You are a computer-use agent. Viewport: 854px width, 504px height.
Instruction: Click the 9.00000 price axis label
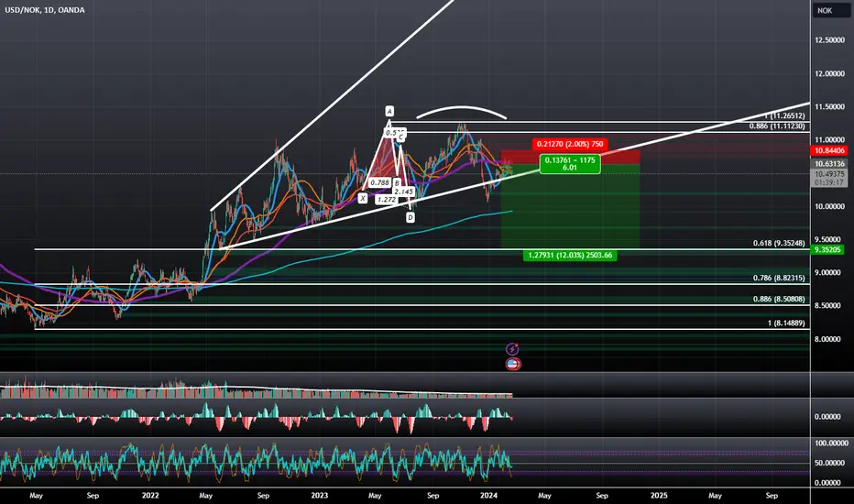point(829,273)
